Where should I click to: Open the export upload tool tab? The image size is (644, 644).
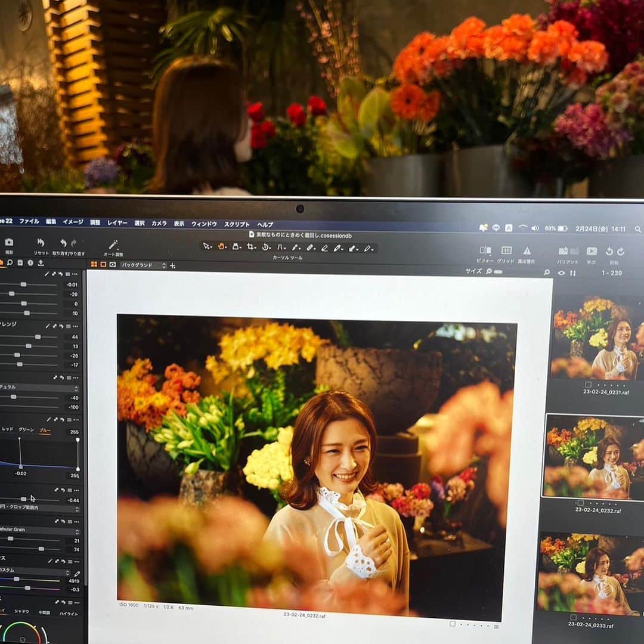(41, 263)
